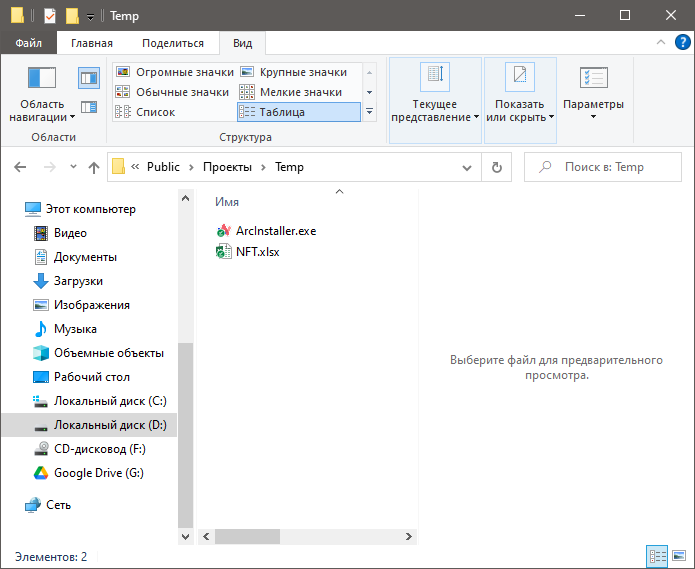Toggle the Preview pane button

[x=89, y=78]
